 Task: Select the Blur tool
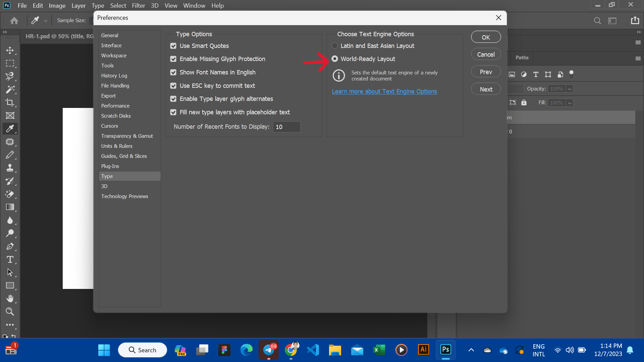pos(10,220)
